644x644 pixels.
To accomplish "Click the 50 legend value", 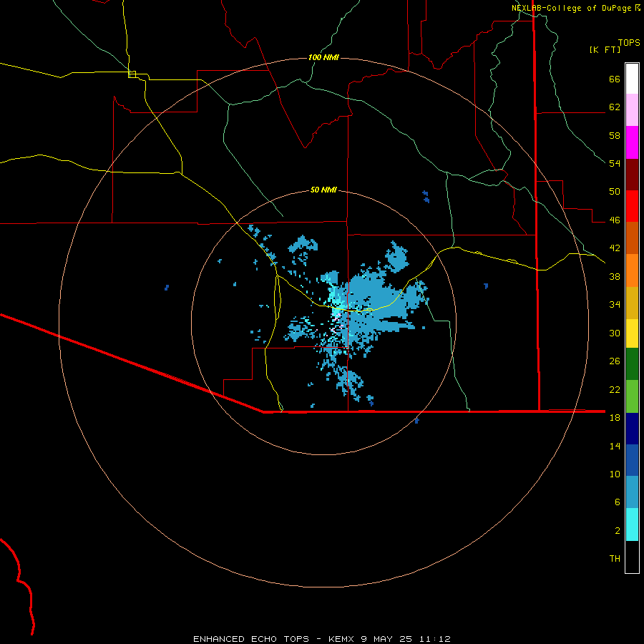I will [x=615, y=192].
